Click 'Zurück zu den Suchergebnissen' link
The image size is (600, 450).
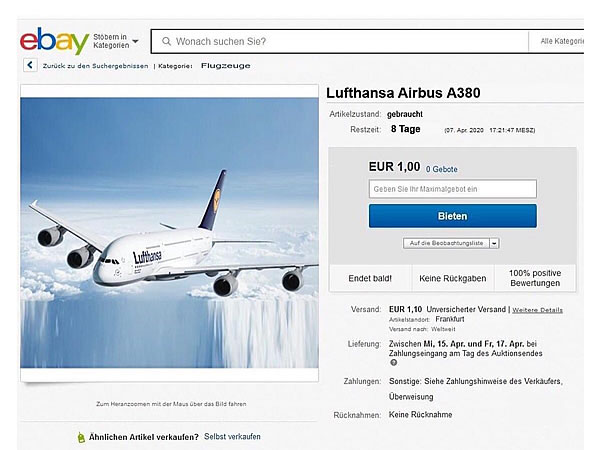(95, 66)
